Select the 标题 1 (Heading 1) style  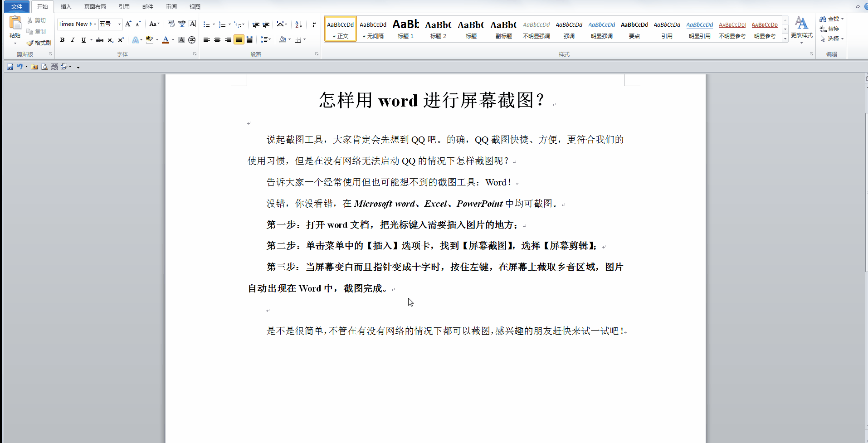406,29
